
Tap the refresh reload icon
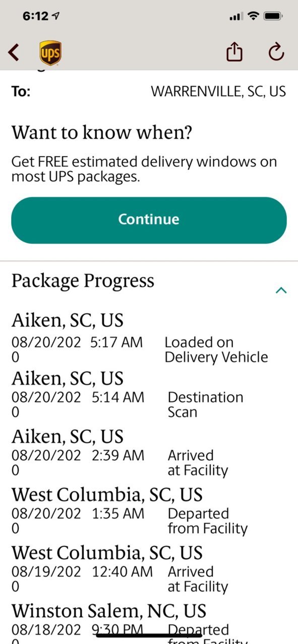click(x=276, y=52)
